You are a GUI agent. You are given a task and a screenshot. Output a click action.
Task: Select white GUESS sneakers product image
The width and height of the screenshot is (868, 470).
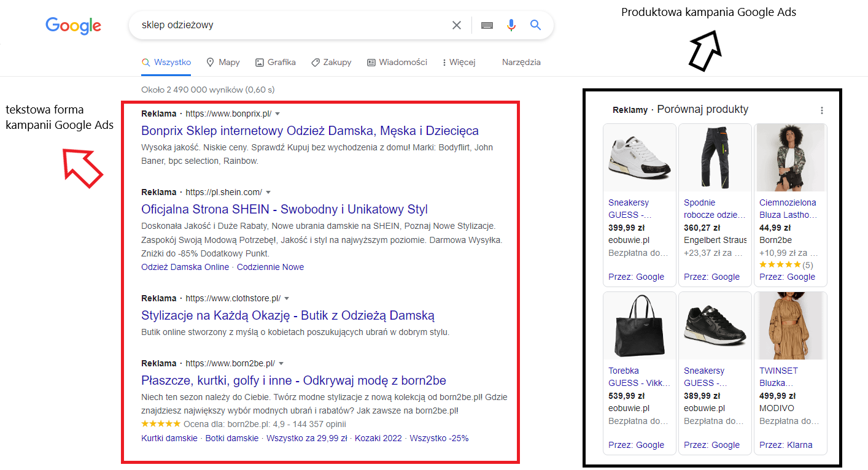tap(640, 158)
